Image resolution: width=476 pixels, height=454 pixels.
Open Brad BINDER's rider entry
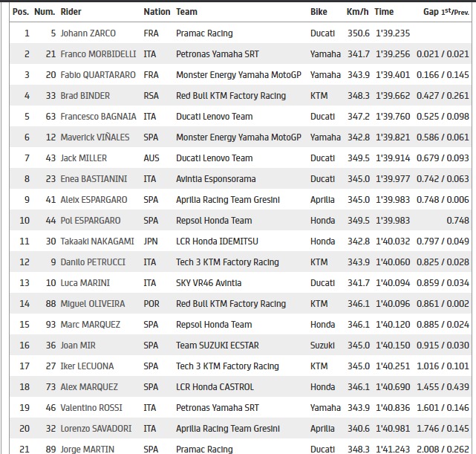84,96
